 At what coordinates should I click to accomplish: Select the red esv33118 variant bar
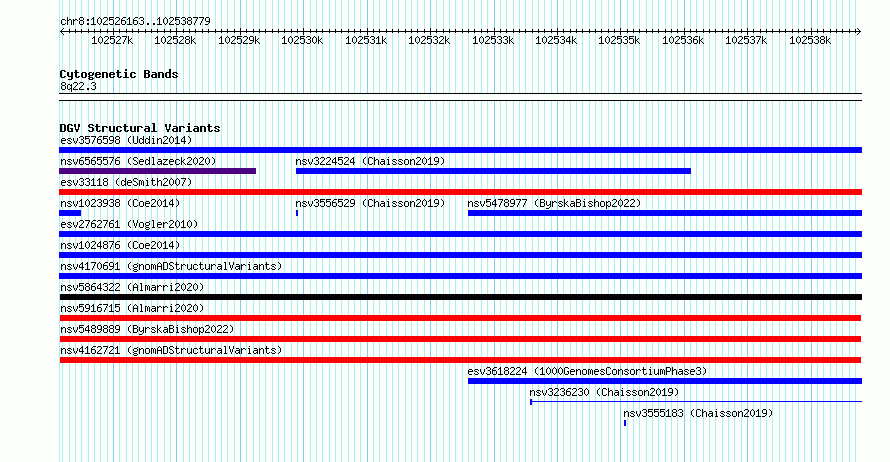click(x=460, y=192)
